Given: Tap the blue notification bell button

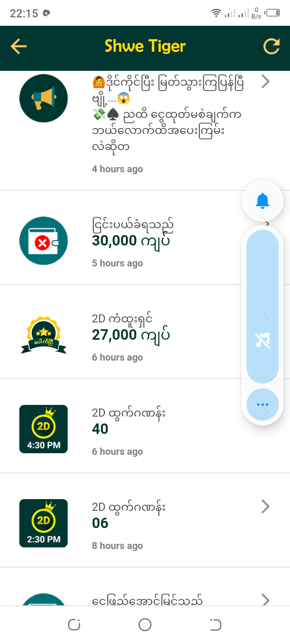Looking at the screenshot, I should 263,200.
